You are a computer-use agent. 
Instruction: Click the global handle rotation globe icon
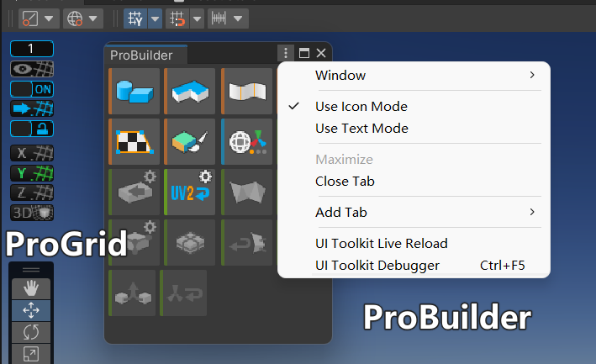[x=75, y=18]
